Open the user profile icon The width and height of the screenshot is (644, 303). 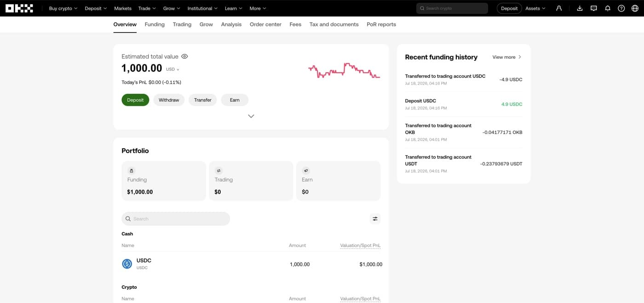559,8
